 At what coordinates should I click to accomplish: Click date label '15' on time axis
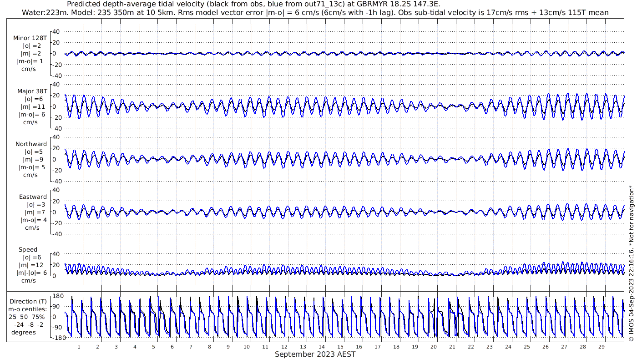[340, 347]
